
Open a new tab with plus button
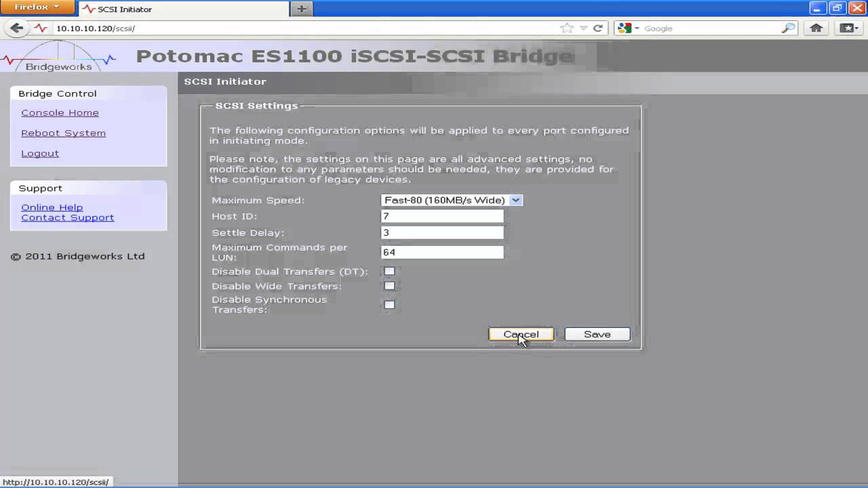point(301,9)
